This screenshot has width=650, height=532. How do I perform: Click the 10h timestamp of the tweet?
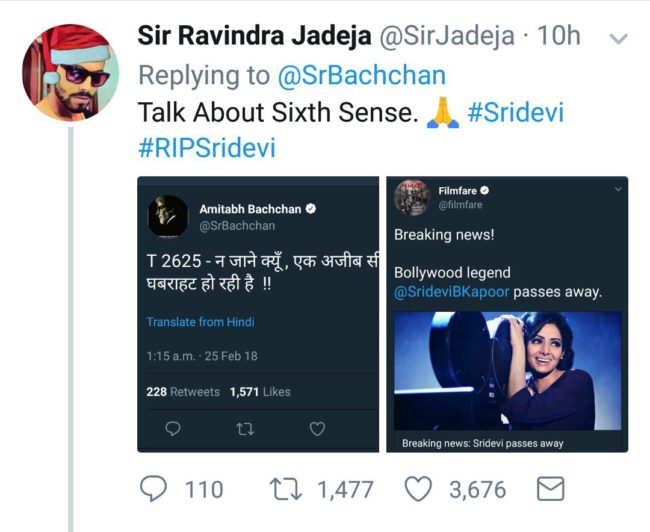(558, 37)
